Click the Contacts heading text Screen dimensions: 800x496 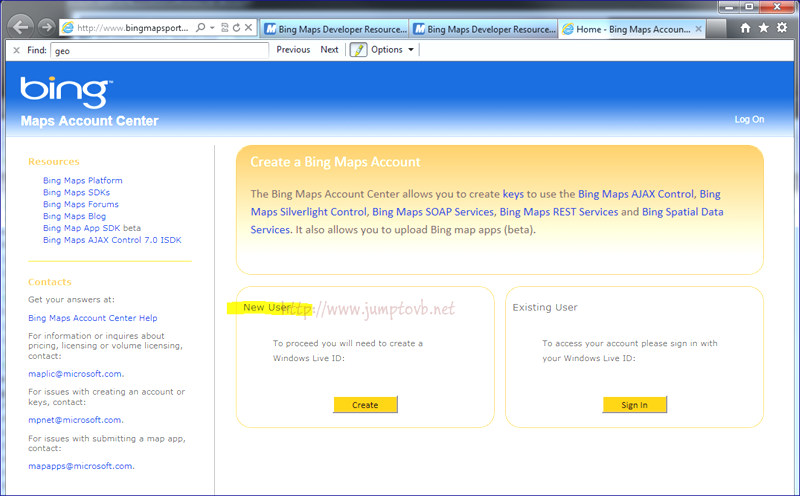49,282
